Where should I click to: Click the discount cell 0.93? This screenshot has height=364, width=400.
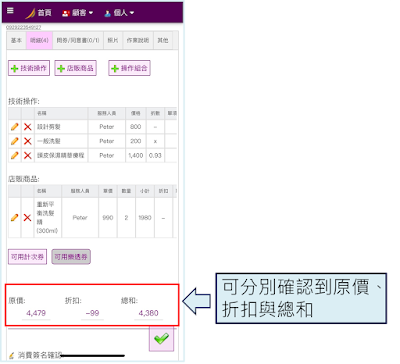click(155, 155)
